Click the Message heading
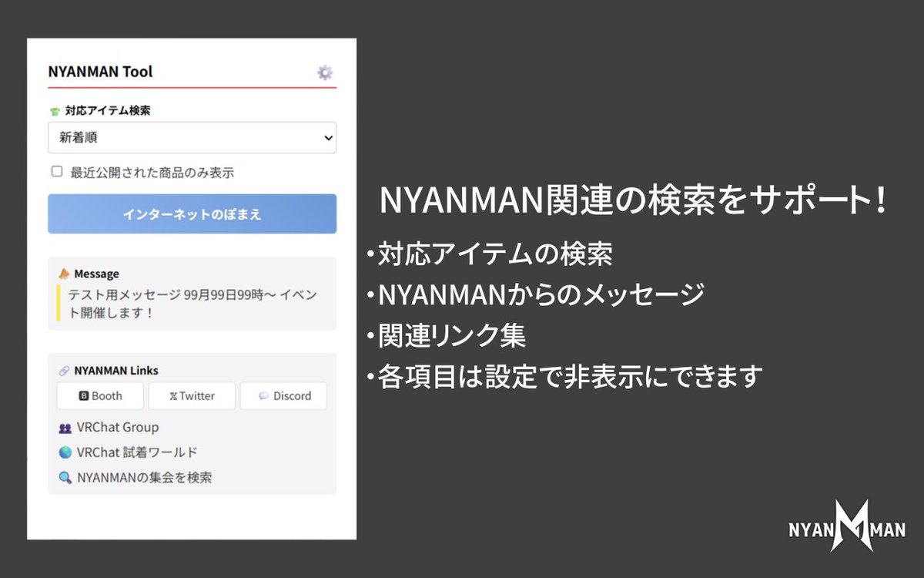Screen dimensions: 924x578 (96, 274)
